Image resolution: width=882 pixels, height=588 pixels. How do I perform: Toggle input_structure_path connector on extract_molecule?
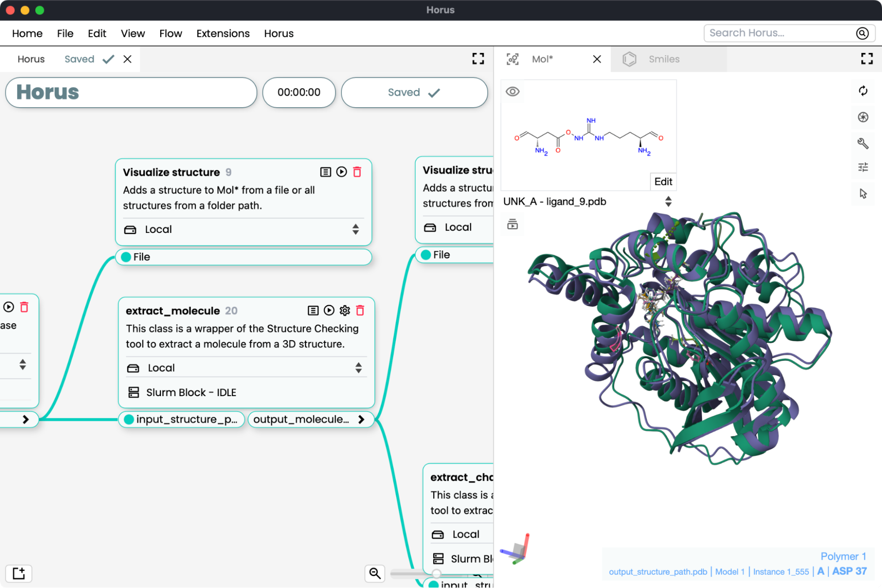coord(129,419)
